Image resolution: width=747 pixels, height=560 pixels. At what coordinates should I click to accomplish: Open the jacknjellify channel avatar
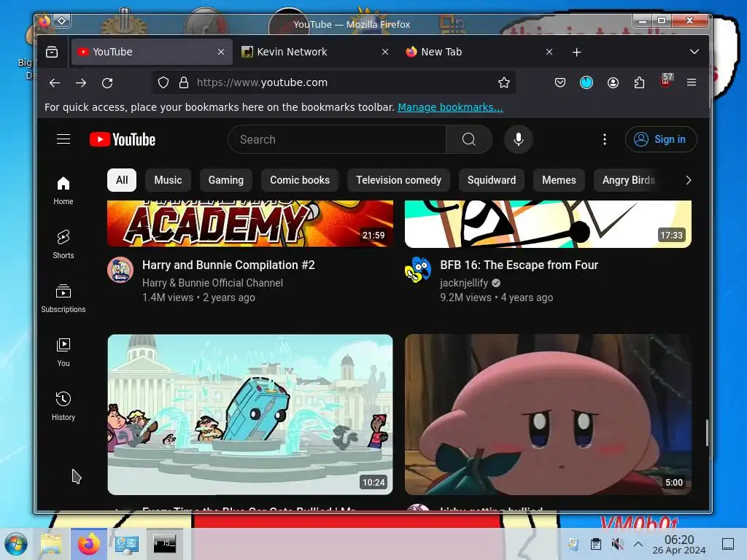pos(418,270)
